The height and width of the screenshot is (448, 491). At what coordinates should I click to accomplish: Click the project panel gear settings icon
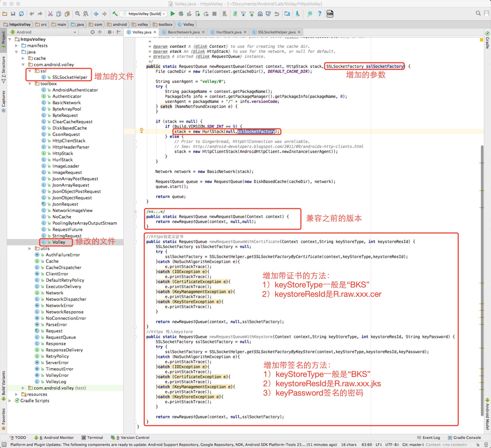[109, 32]
